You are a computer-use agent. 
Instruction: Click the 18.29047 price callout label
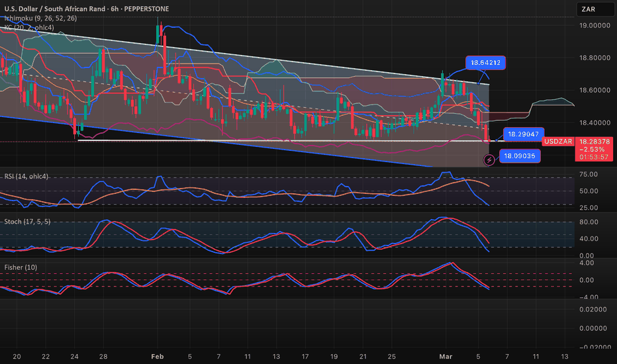[x=524, y=134]
